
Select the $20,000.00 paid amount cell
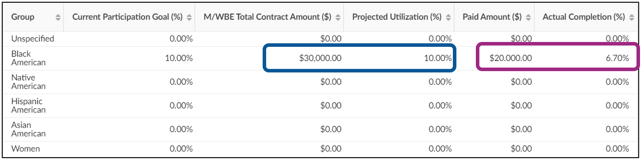pos(511,58)
